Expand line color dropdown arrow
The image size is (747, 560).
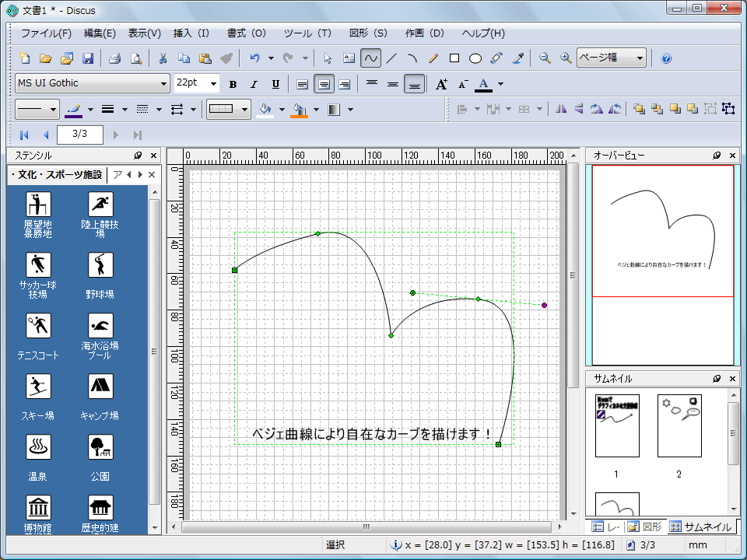pyautogui.click(x=90, y=110)
